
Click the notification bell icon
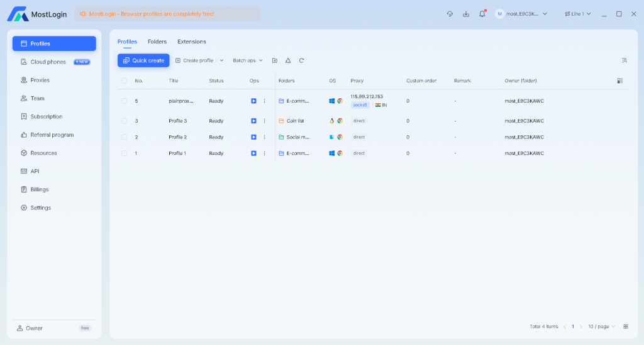coord(482,14)
